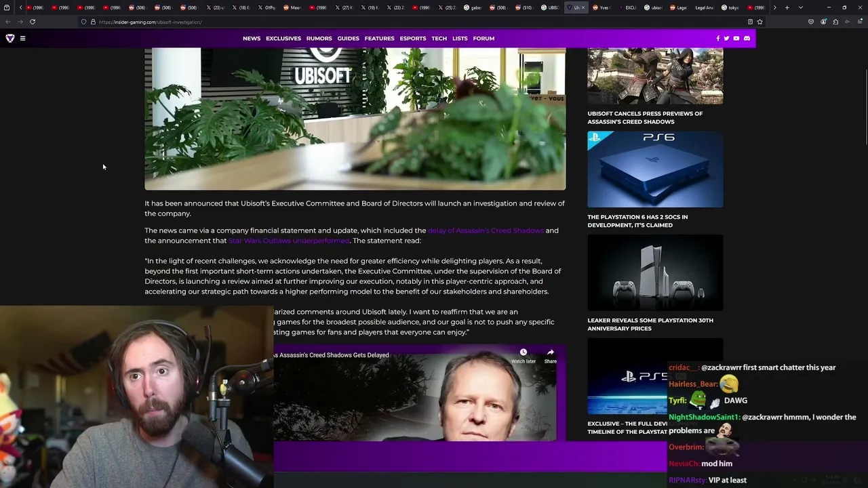
Task: Close the active Ubisoft article tab
Action: (x=583, y=7)
